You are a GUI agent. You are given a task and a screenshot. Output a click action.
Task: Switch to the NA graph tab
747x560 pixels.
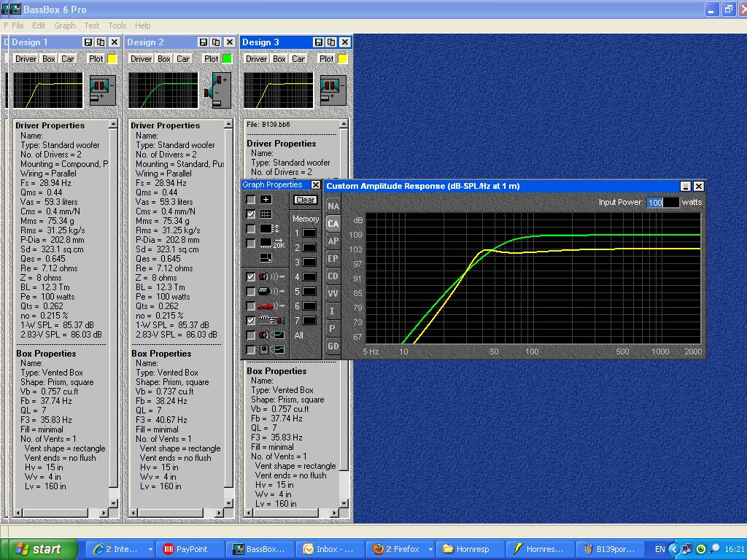[333, 206]
